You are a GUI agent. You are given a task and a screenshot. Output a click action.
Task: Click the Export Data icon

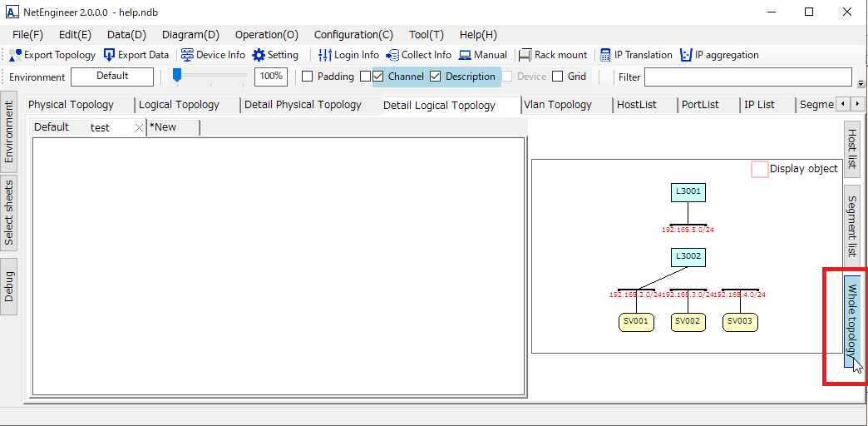[x=109, y=55]
